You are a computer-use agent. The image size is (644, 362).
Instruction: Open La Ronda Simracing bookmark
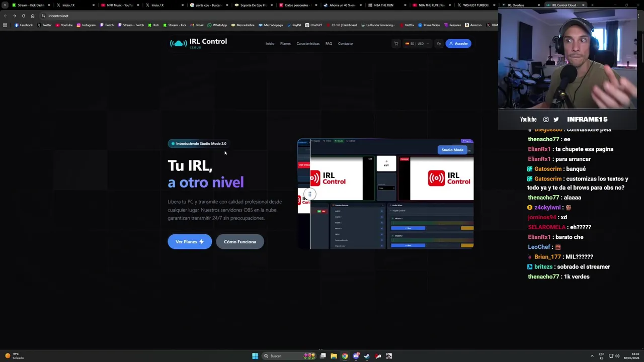click(378, 25)
